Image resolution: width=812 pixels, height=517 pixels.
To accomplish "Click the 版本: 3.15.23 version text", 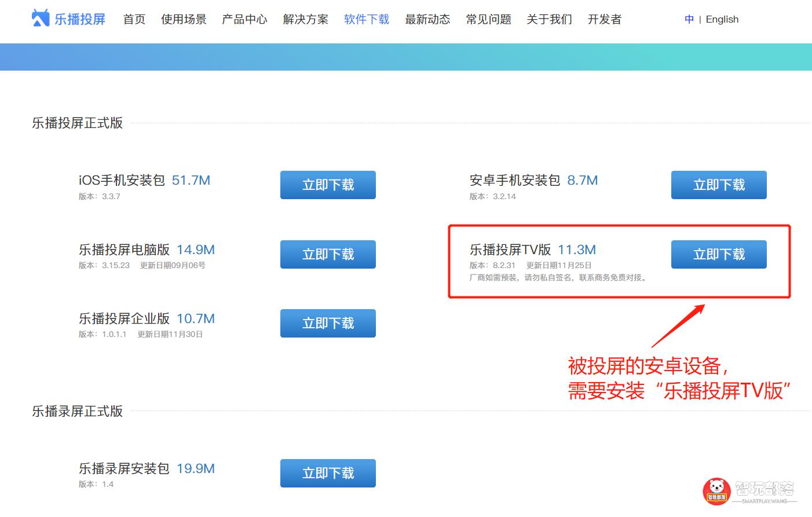I will click(104, 265).
